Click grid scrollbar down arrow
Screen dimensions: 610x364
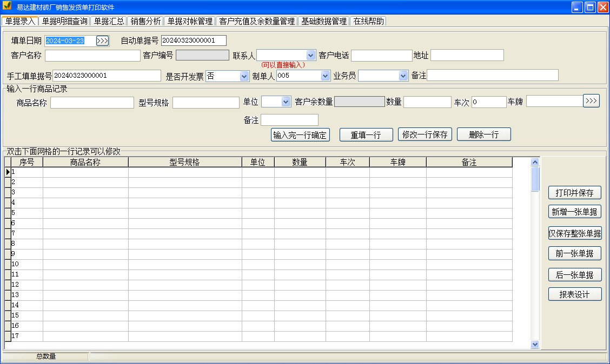tap(535, 344)
